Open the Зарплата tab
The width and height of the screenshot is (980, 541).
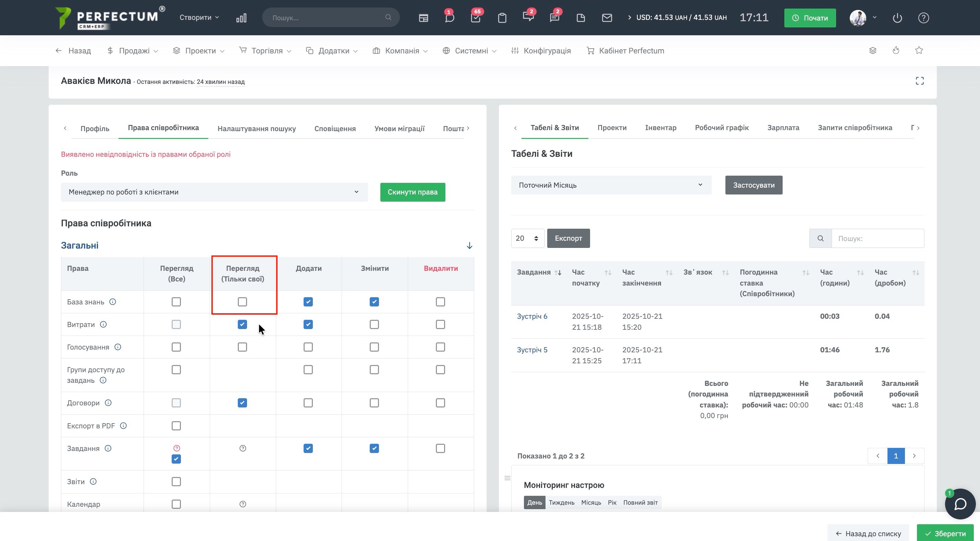pos(783,128)
